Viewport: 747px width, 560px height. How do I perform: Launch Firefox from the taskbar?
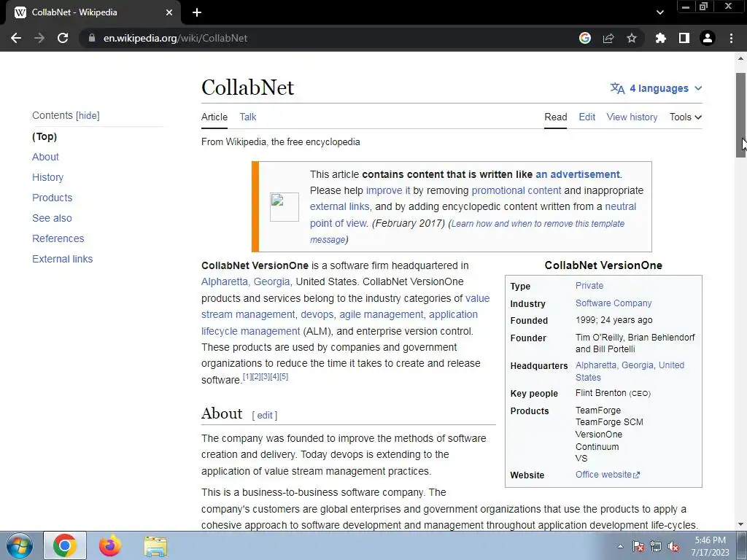pyautogui.click(x=110, y=545)
